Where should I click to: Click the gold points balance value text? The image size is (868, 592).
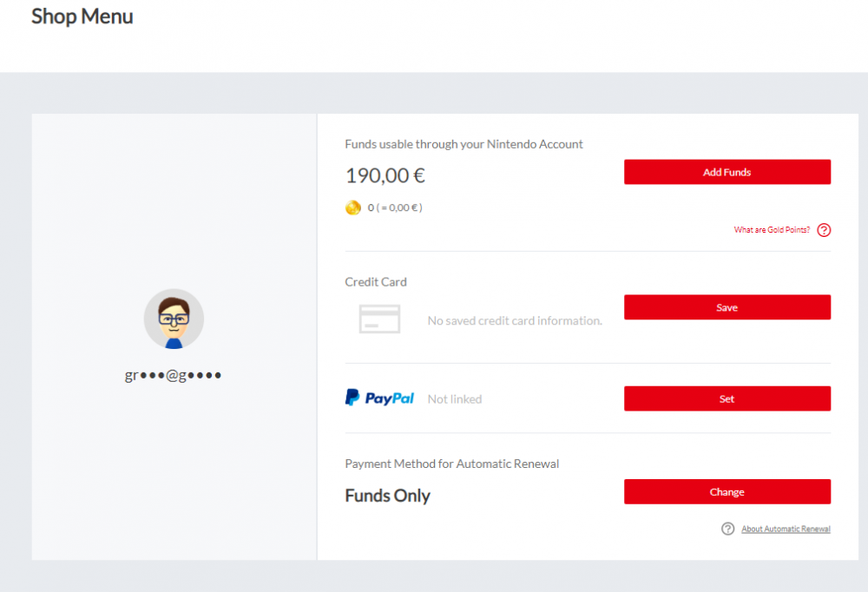point(395,208)
